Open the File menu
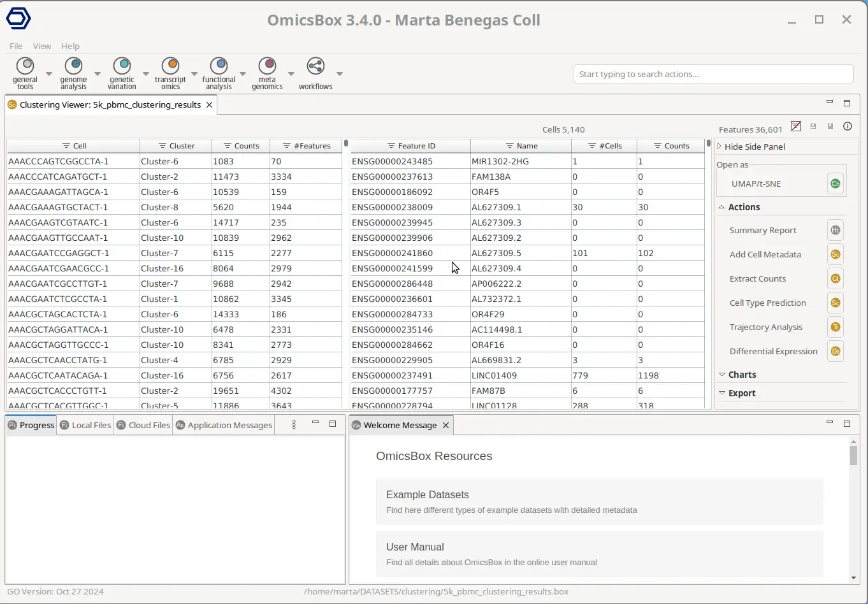The height and width of the screenshot is (604, 868). pos(16,46)
